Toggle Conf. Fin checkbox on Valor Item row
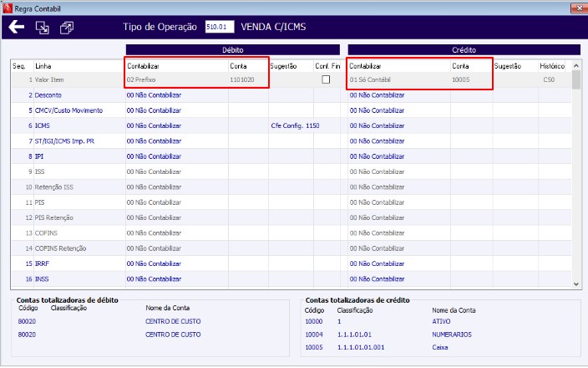588x368 pixels. pos(326,79)
